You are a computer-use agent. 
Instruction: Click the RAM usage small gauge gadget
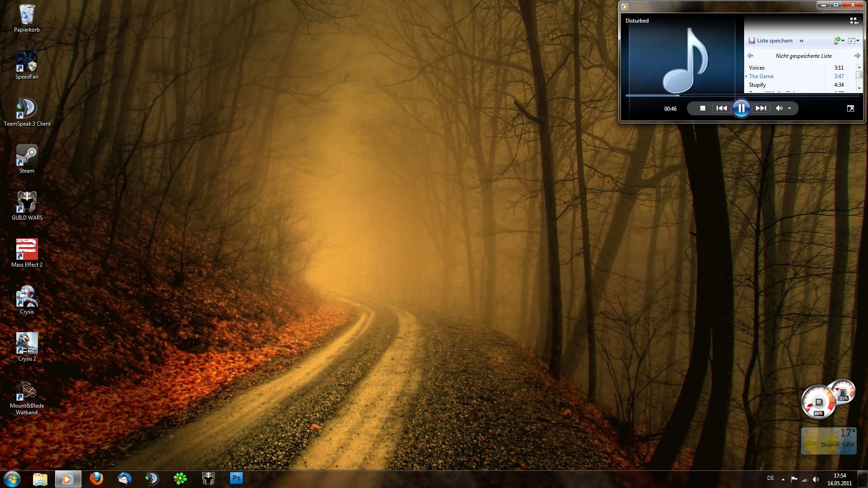click(x=843, y=391)
